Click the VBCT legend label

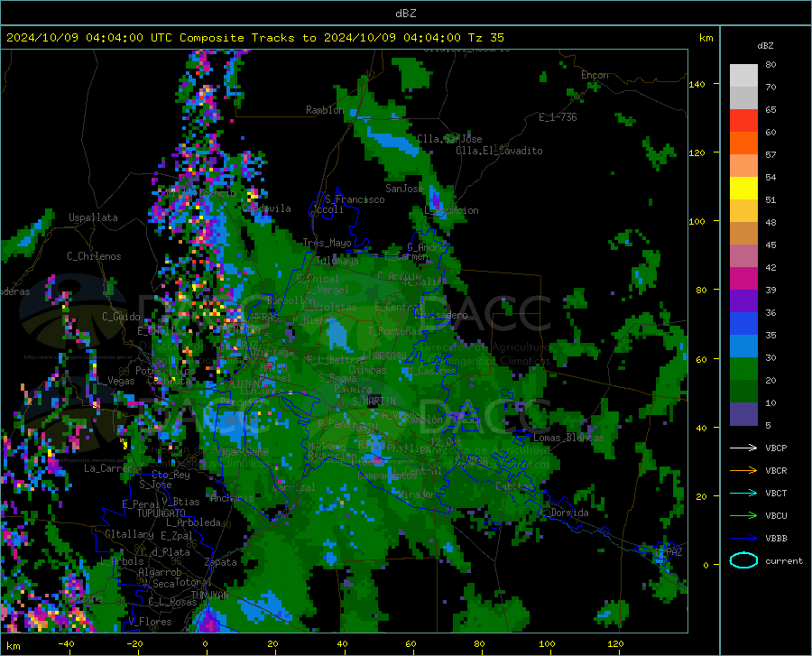tap(776, 493)
